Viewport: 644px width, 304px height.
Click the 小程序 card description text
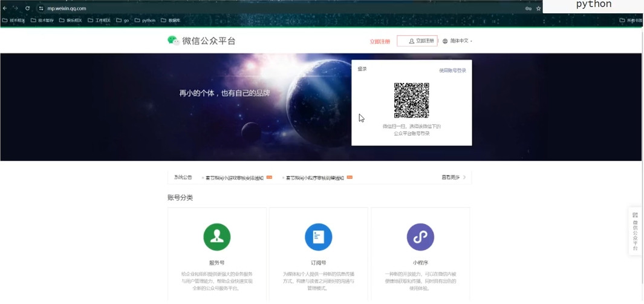420,281
